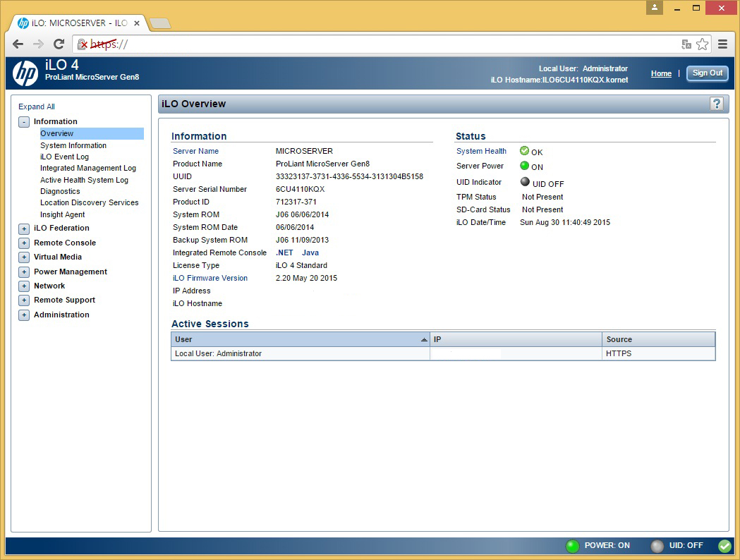Toggle the UID Indicator gray icon
The image size is (740, 560).
(x=525, y=182)
